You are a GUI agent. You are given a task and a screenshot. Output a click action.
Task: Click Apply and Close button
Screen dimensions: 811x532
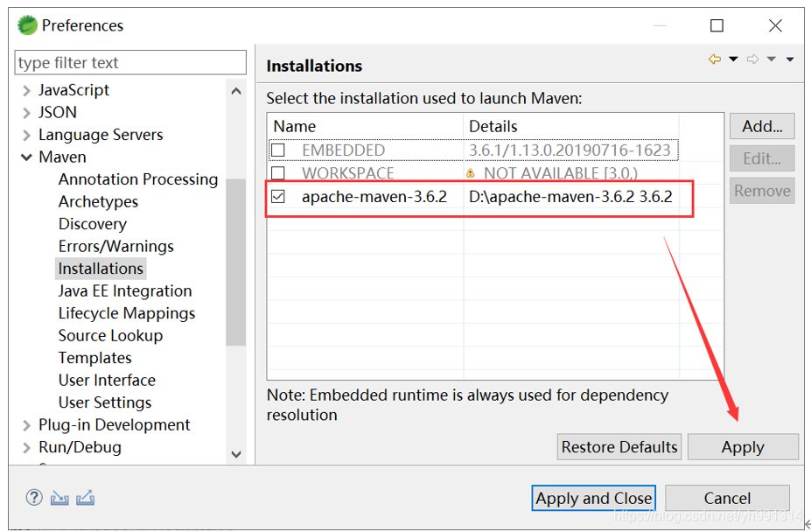pos(593,498)
